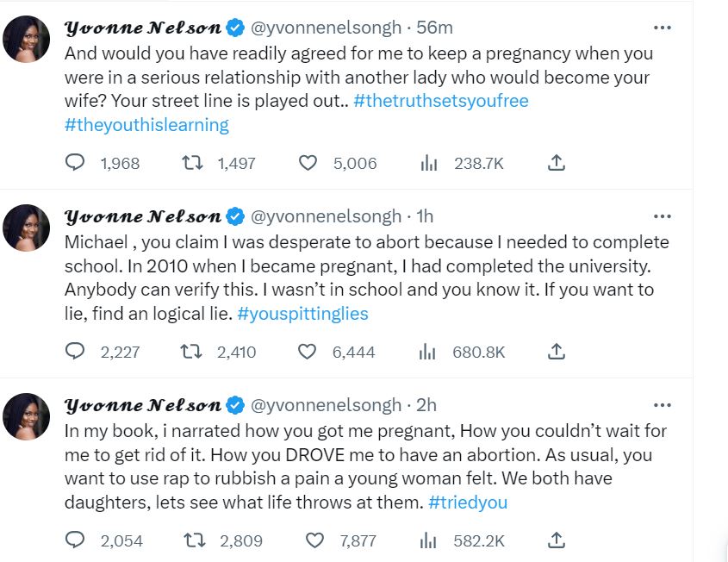The width and height of the screenshot is (728, 562).
Task: Retweet the tweet with 2,410 retweets
Action: (194, 351)
